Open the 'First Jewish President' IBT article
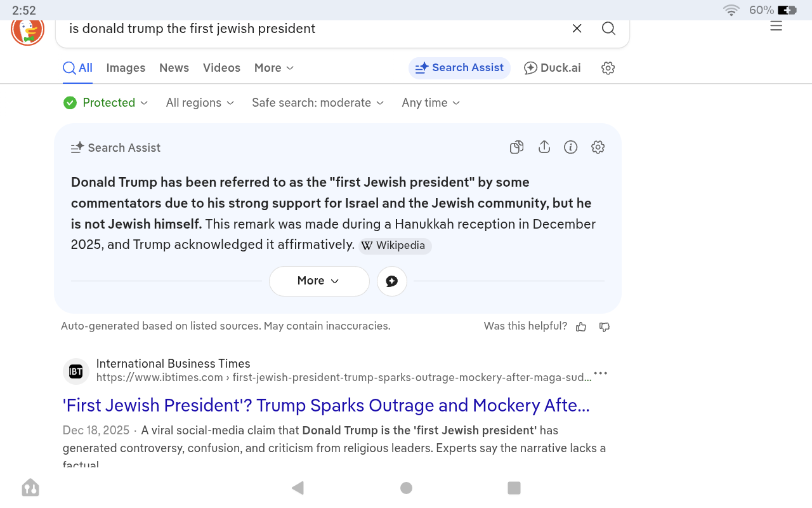The height and width of the screenshot is (508, 812). coord(325,405)
